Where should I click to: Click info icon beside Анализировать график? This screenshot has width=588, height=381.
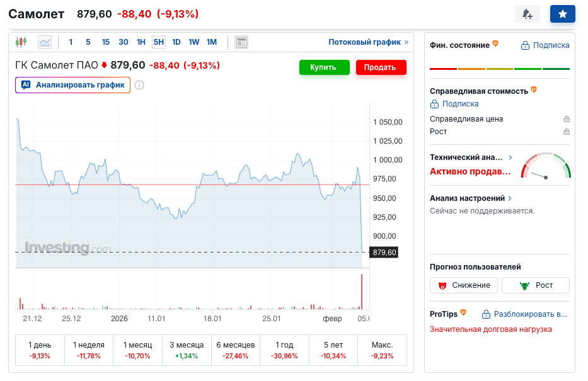(139, 85)
